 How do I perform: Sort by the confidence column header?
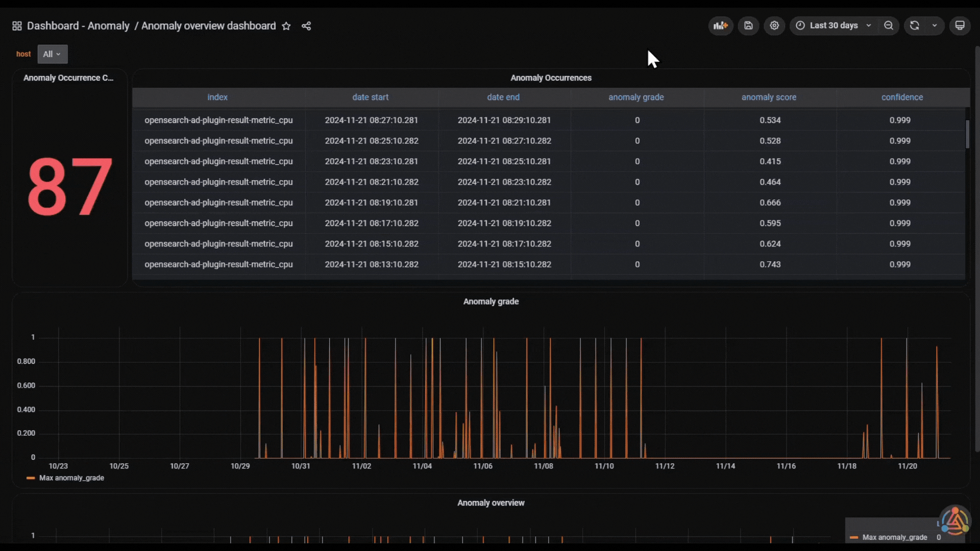(x=902, y=97)
